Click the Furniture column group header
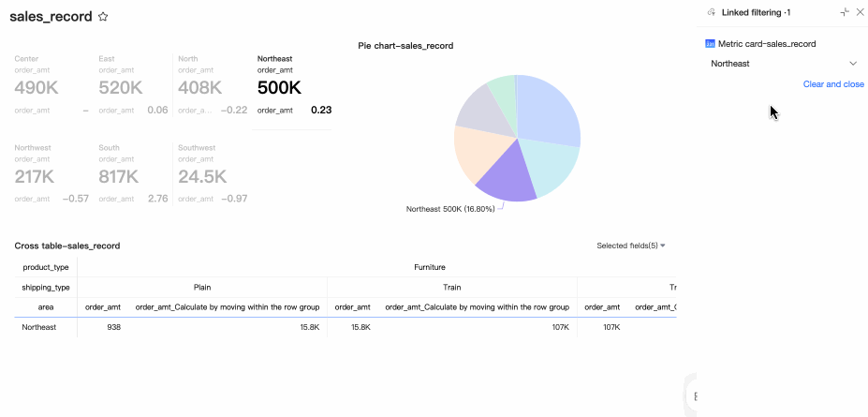 tap(430, 267)
